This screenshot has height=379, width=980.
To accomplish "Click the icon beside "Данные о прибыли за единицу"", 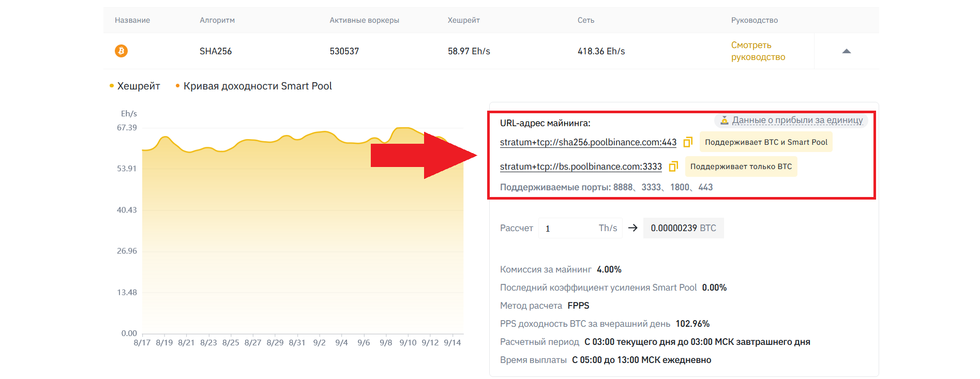I will click(724, 120).
